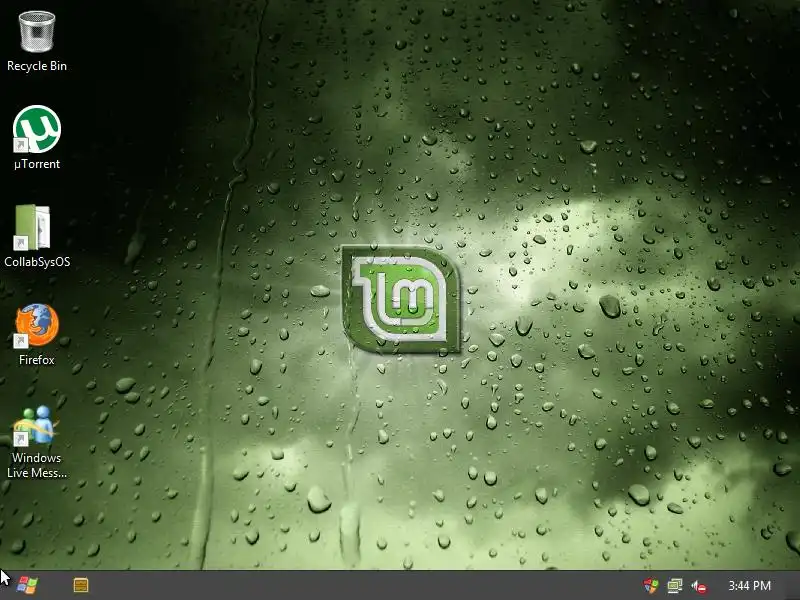The image size is (800, 600).
Task: Click the "Recycle Bin" label text
Action: (x=37, y=66)
